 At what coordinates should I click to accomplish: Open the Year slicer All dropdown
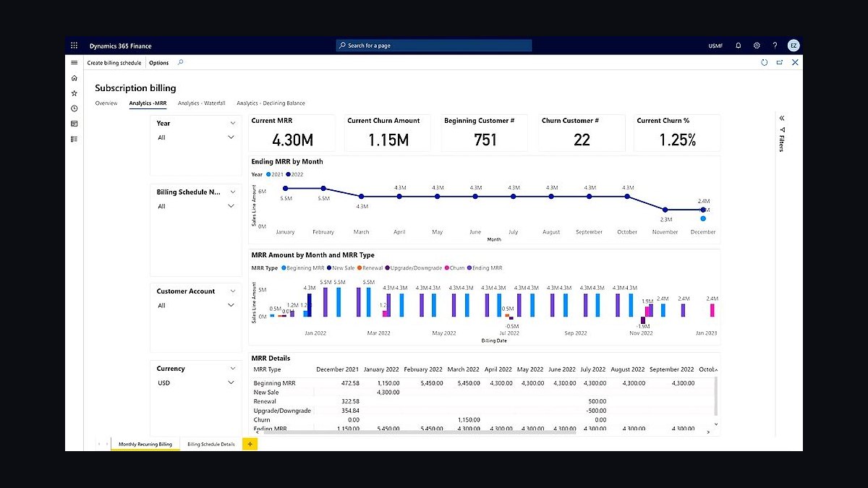tap(196, 137)
